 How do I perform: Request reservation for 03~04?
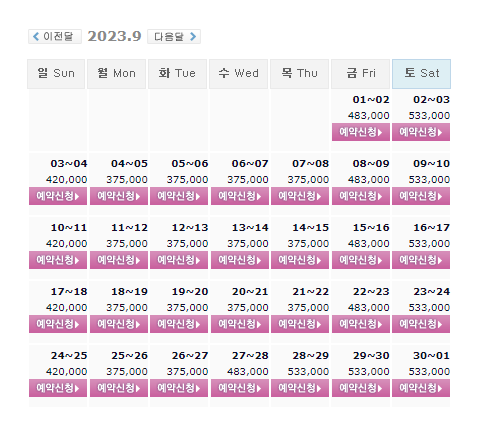point(58,196)
